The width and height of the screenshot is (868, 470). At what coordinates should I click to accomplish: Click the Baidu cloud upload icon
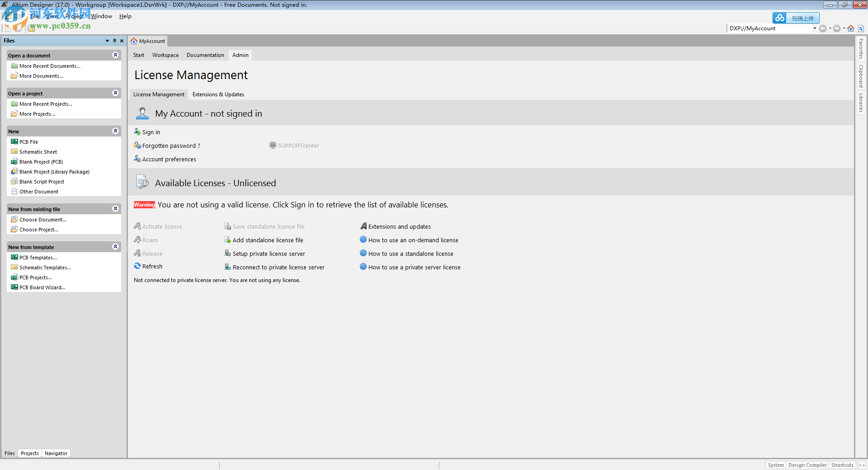[x=779, y=18]
